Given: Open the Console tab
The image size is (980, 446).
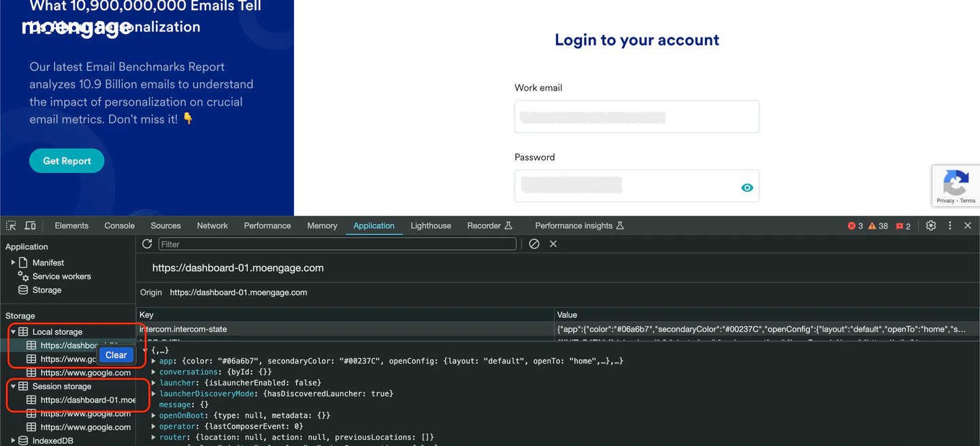Looking at the screenshot, I should [119, 225].
